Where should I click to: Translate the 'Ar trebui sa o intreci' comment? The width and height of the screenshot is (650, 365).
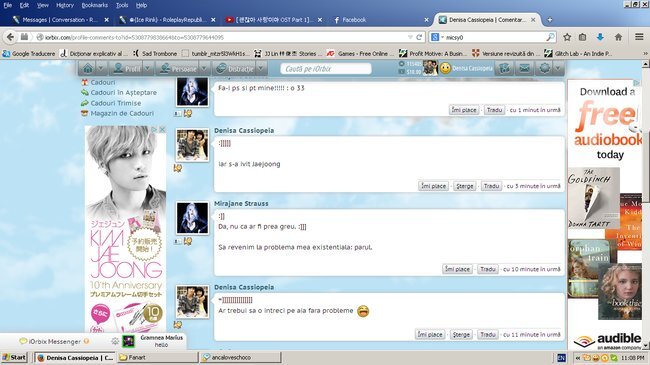tap(488, 334)
